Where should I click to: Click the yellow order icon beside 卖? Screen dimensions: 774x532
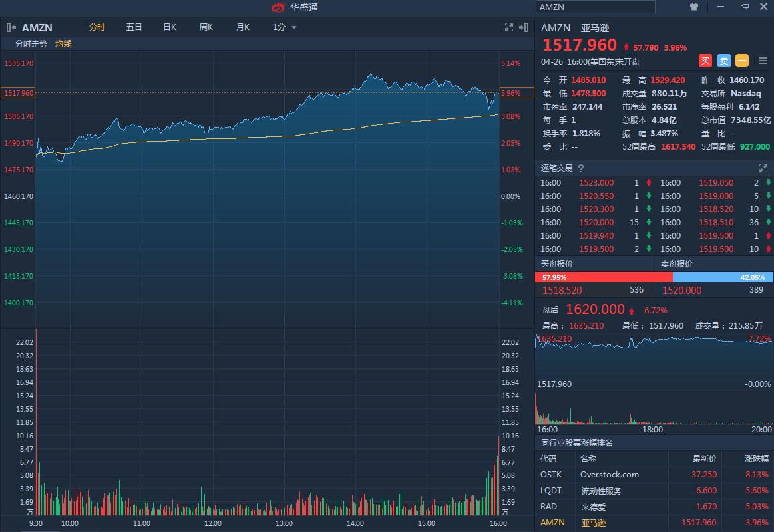(741, 61)
